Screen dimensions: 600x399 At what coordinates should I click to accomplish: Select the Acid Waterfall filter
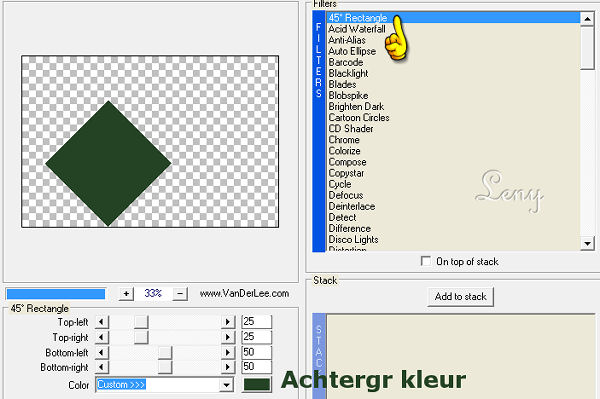point(357,29)
